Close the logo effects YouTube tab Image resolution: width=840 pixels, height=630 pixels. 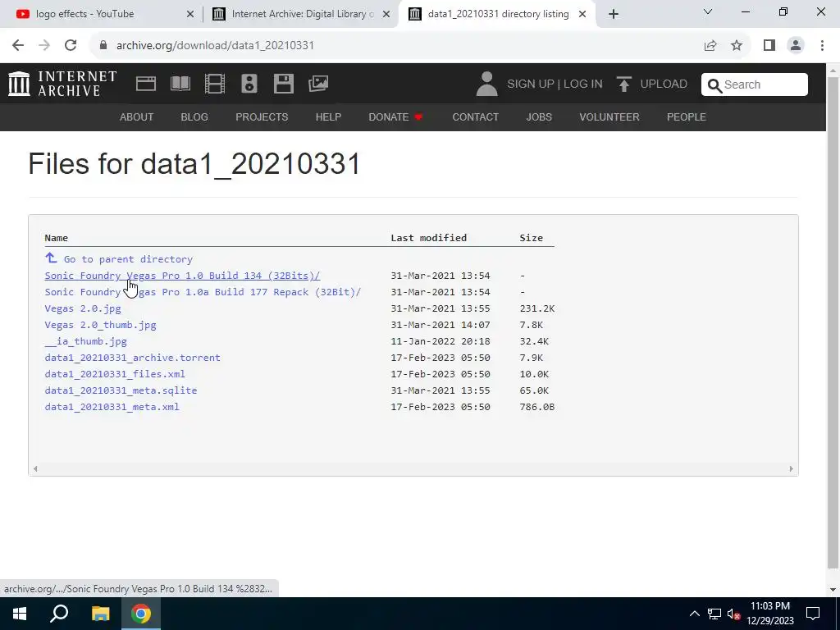tap(190, 14)
